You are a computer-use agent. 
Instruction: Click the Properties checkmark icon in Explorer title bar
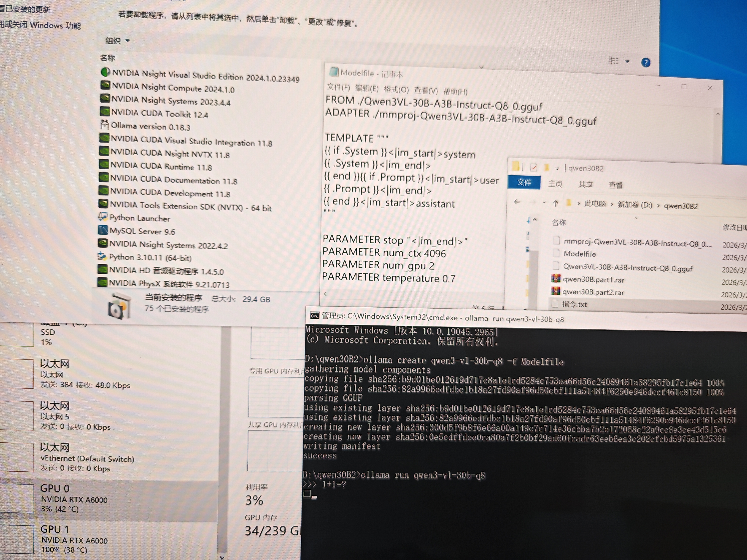tap(534, 167)
